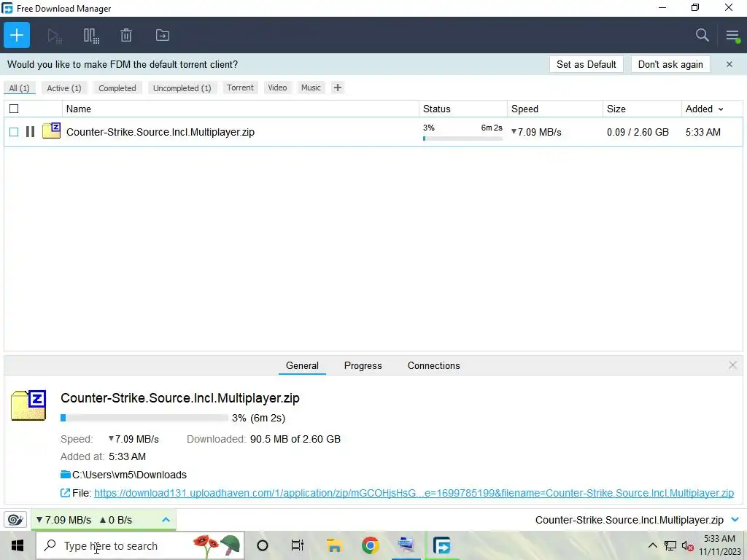Sort by the Status column header
The height and width of the screenshot is (560, 747).
[x=463, y=109]
